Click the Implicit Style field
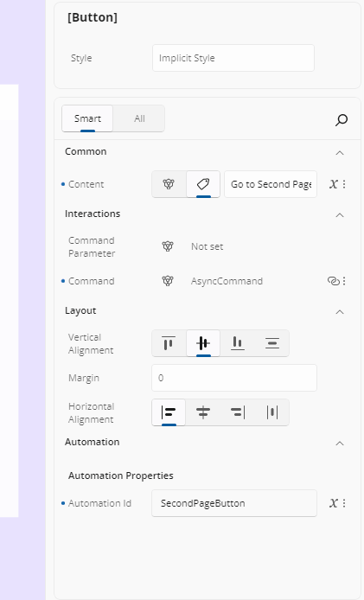Screen dimensions: 364x600 click(233, 58)
